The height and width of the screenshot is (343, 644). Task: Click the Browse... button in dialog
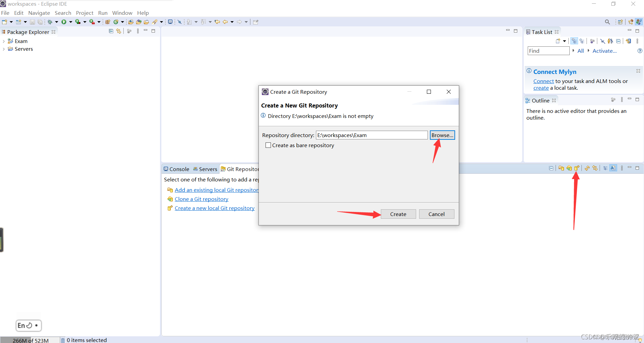442,135
